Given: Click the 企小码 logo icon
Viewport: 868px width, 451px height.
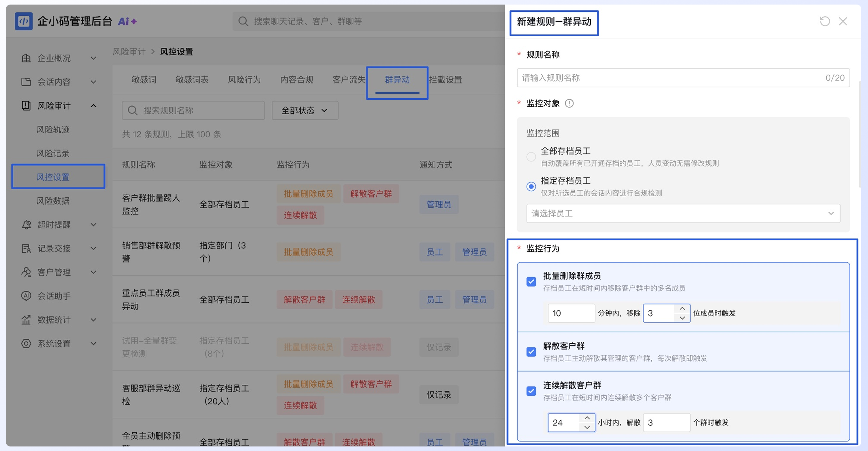Looking at the screenshot, I should pos(24,21).
